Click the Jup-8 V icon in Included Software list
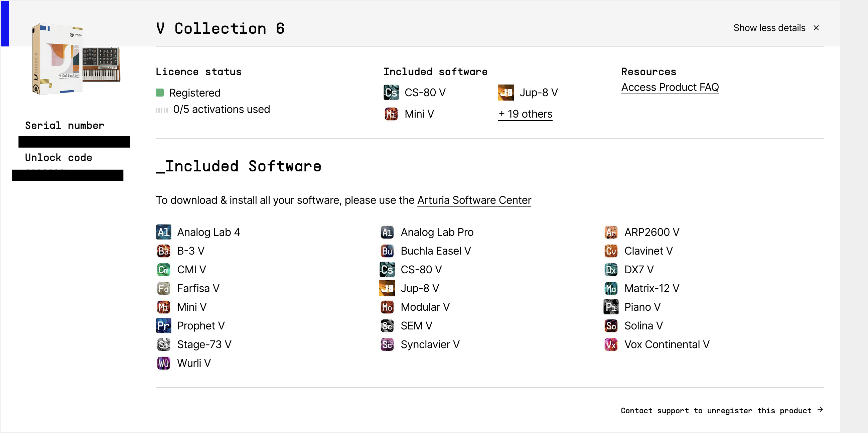 [x=387, y=288]
